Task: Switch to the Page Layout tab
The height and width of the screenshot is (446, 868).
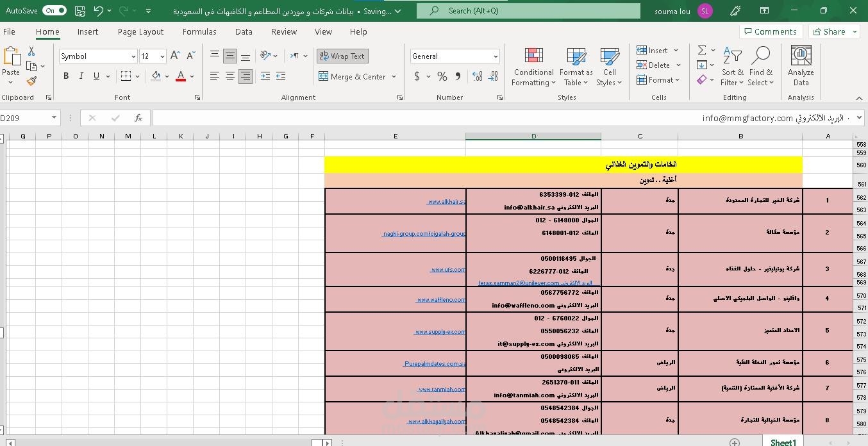Action: click(140, 31)
